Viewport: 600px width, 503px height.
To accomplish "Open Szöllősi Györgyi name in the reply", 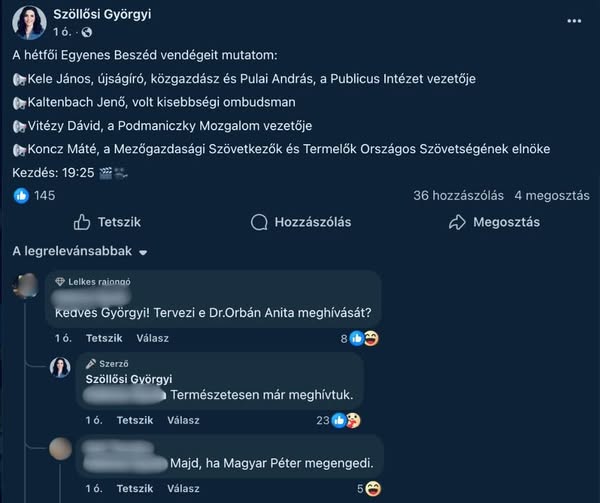I will point(129,379).
